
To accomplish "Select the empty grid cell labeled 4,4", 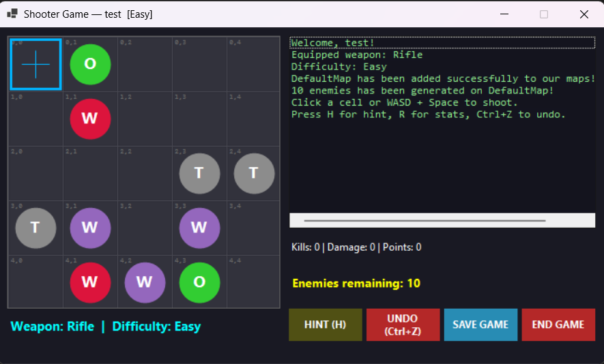I will click(x=254, y=282).
